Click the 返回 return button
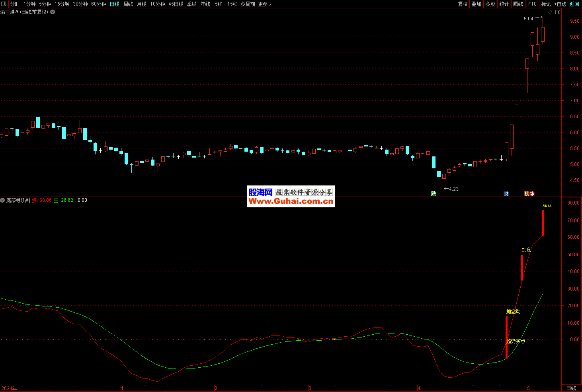Screen dimensions: 582x392 pyautogui.click(x=574, y=4)
